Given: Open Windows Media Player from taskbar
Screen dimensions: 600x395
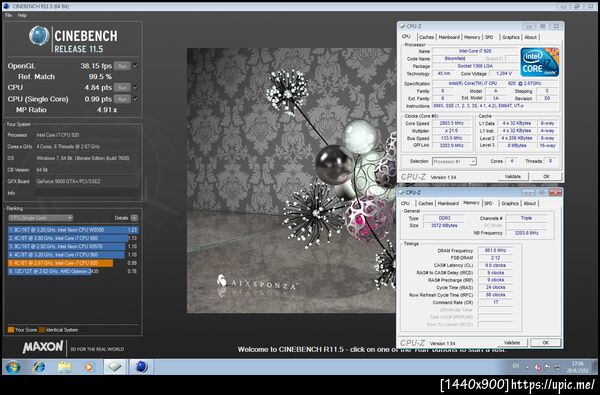Looking at the screenshot, I should [89, 367].
